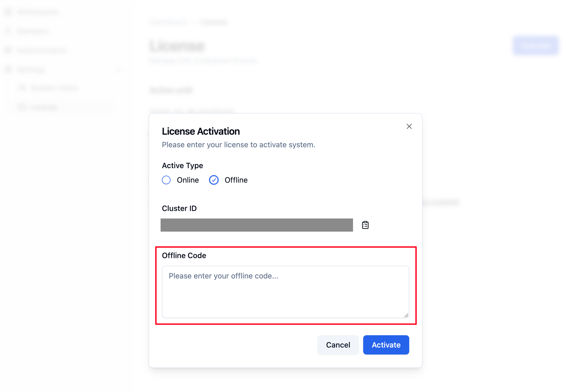The width and height of the screenshot is (569, 392).
Task: Click the Cancel button
Action: tap(338, 345)
